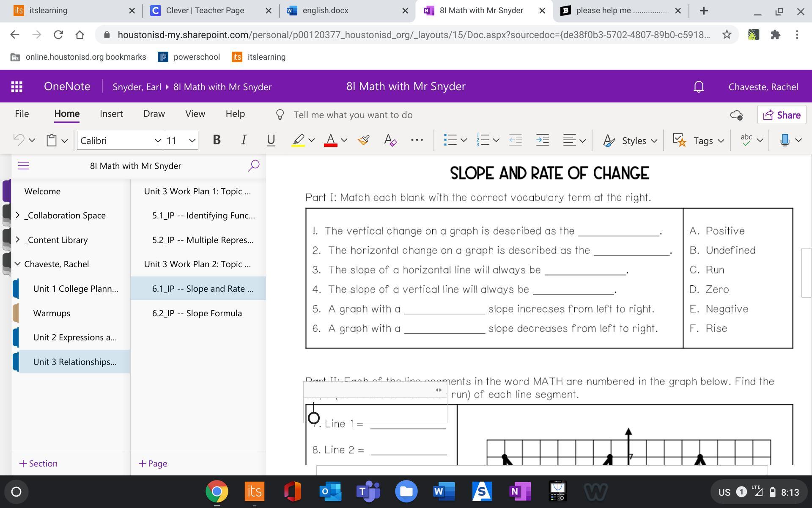Apply the red font color swatch
The width and height of the screenshot is (812, 508).
click(x=331, y=140)
